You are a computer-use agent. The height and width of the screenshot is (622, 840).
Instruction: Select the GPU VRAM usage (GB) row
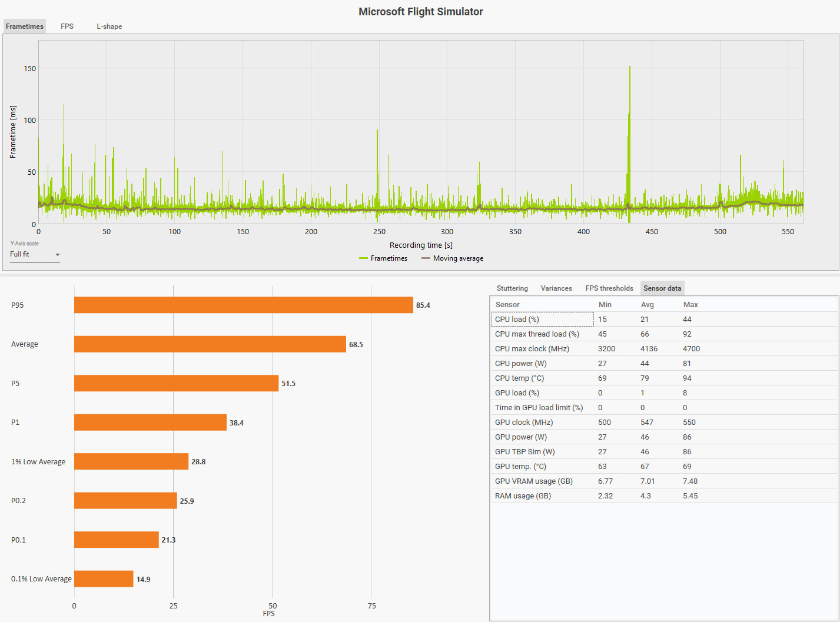coord(663,481)
